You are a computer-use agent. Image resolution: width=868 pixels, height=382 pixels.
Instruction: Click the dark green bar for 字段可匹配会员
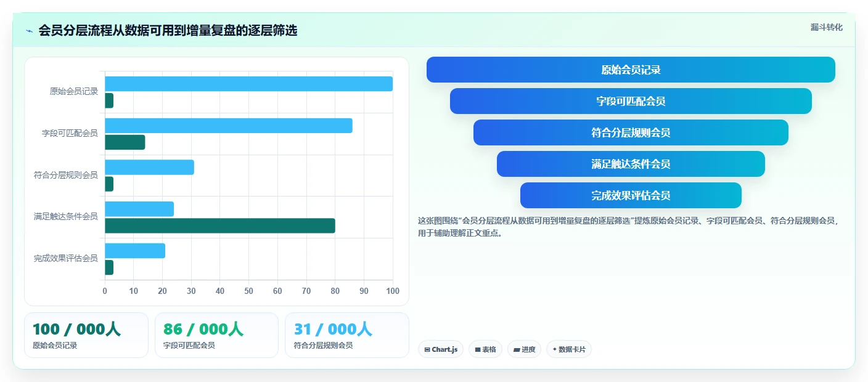point(125,142)
